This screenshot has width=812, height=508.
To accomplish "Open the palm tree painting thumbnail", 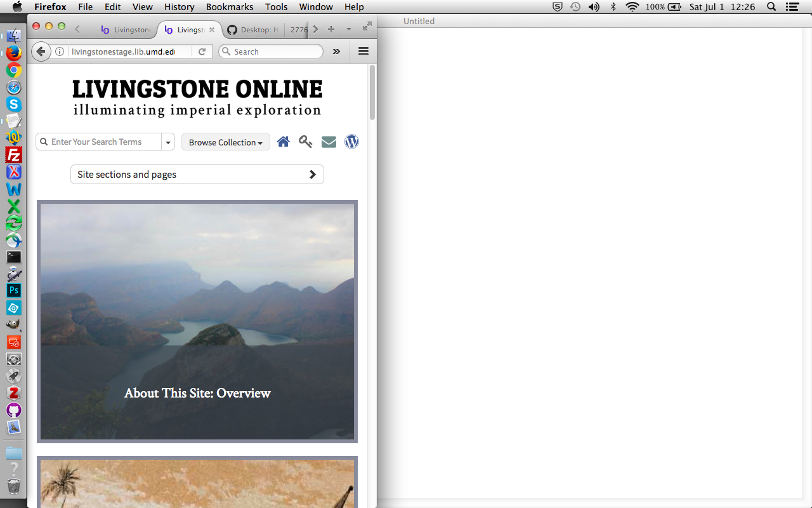I will 197,482.
